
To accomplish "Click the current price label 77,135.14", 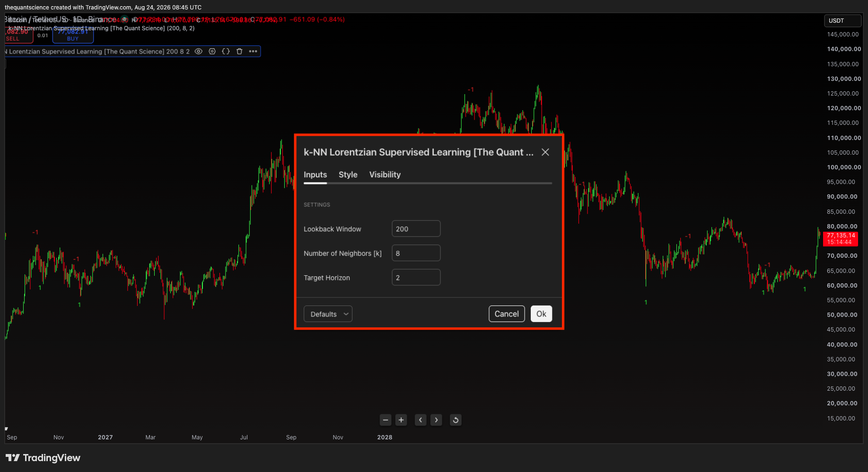I will pos(841,239).
